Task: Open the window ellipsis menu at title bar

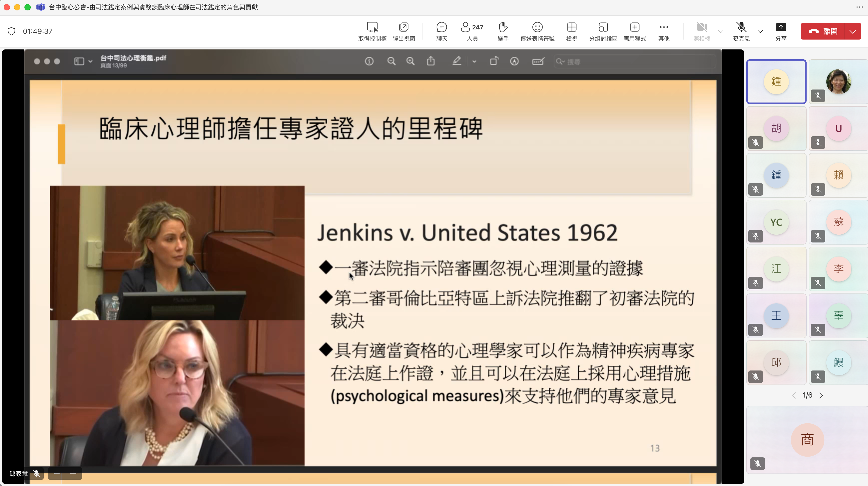Action: (859, 7)
